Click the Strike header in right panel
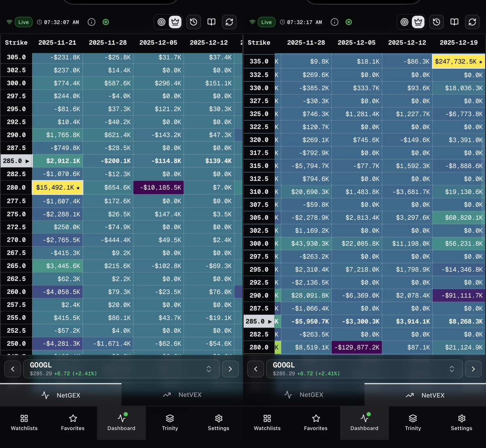Viewport: 486px width, 448px height. [x=259, y=42]
